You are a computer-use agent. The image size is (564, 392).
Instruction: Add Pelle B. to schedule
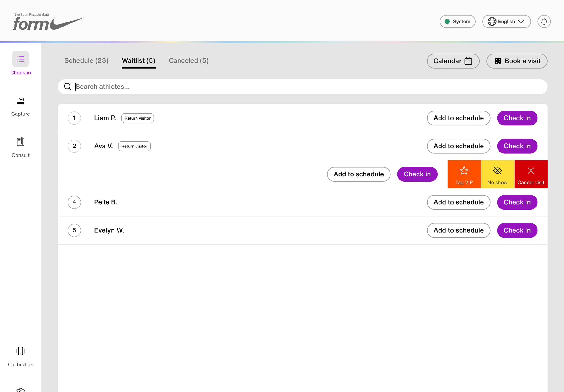tap(458, 202)
